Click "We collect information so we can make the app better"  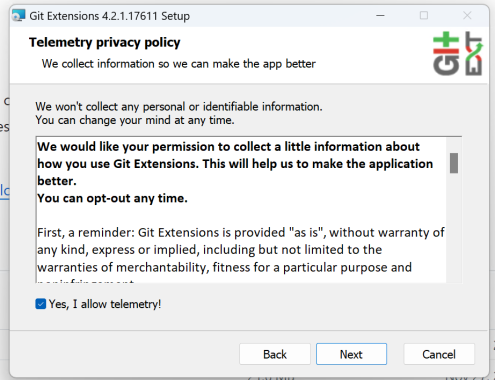tap(179, 64)
